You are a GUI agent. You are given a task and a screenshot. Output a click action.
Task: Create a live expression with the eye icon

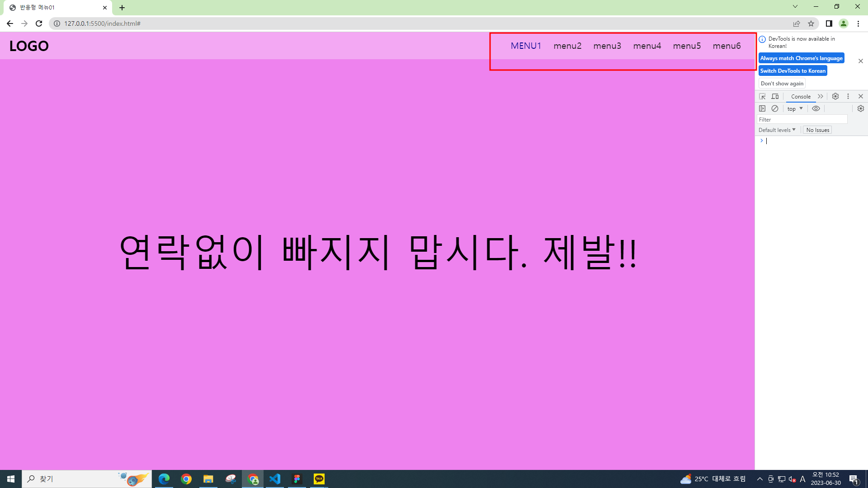[816, 108]
